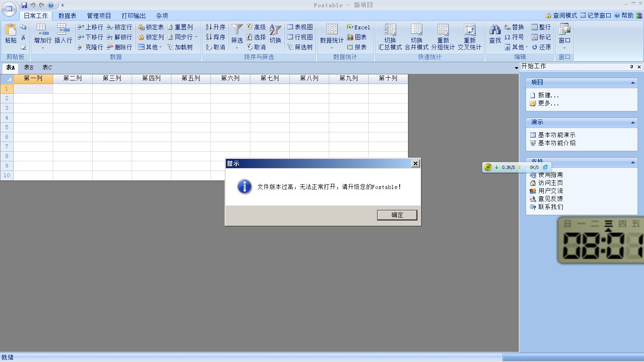Sort descending with 降序
This screenshot has height=362, width=644.
pyautogui.click(x=215, y=37)
